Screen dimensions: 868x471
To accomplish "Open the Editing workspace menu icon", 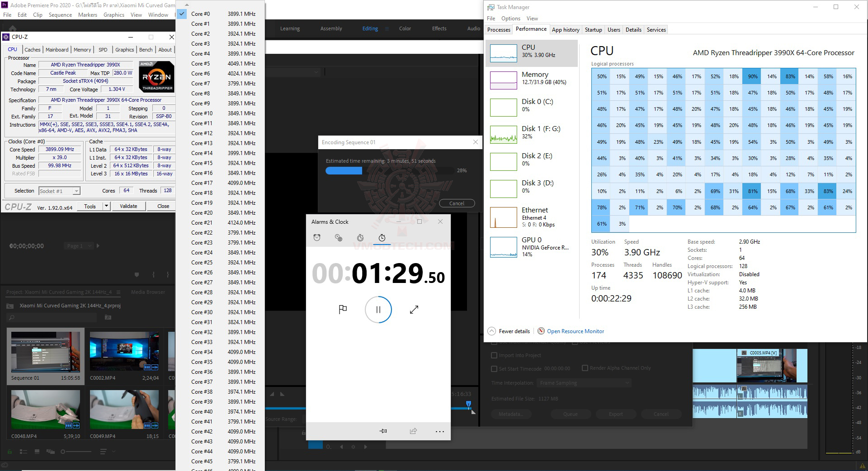I will (387, 28).
